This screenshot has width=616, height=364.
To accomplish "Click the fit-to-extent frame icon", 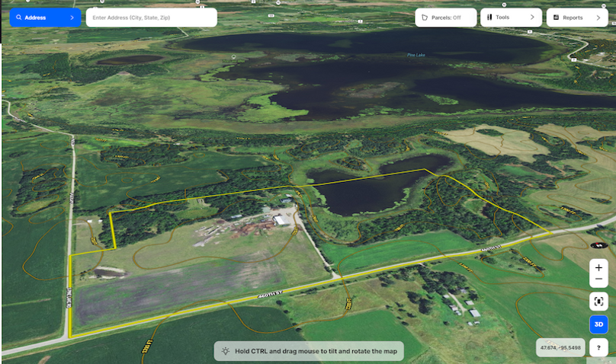I will [x=598, y=301].
